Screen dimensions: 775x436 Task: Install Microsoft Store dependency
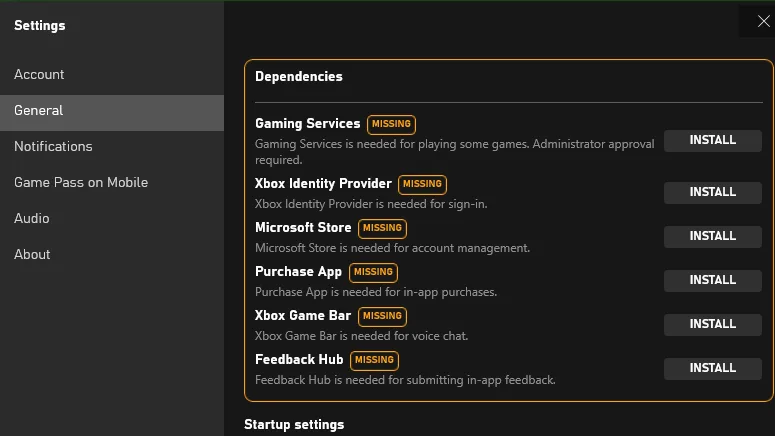[x=712, y=236]
